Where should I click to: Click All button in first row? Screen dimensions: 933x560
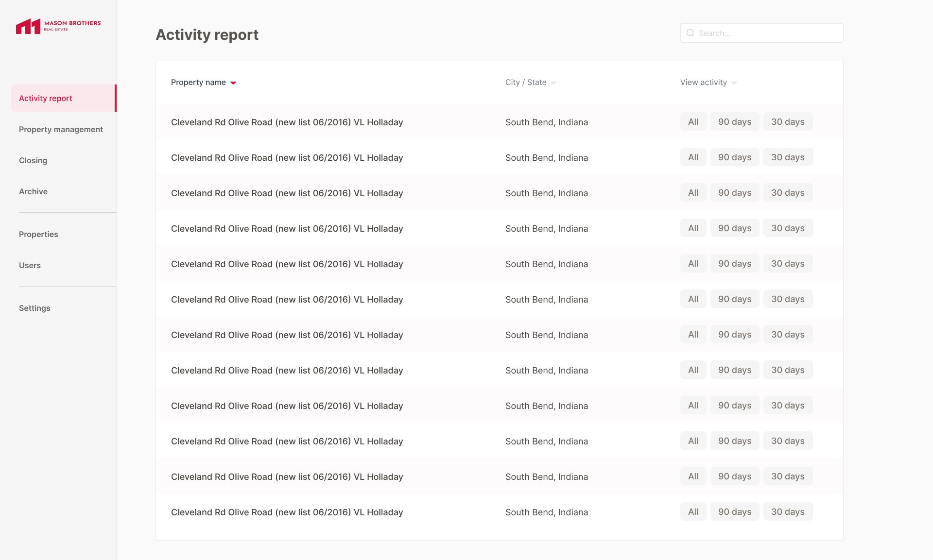[693, 122]
